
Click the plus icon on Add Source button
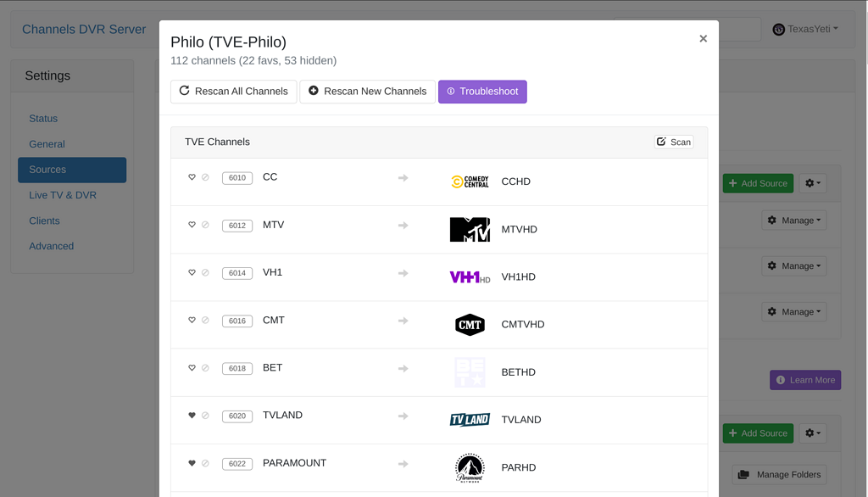732,183
